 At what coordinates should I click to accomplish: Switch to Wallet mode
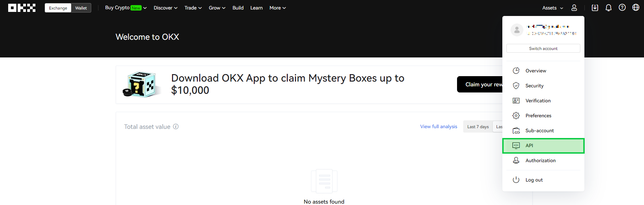click(x=81, y=8)
